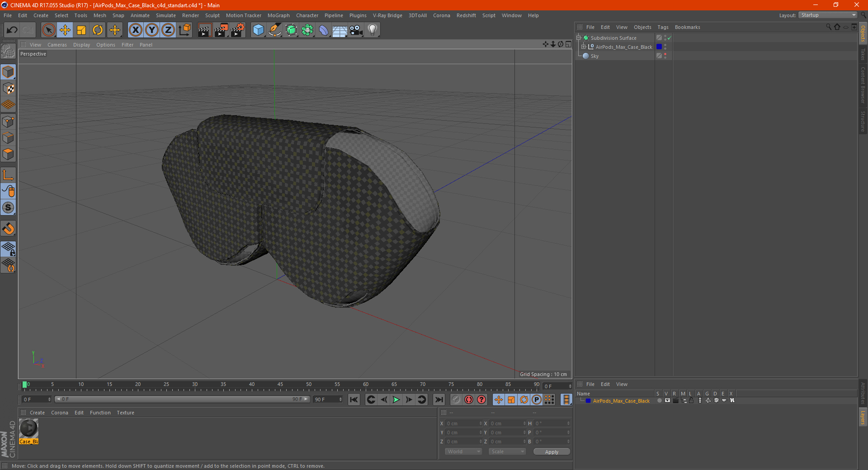The width and height of the screenshot is (868, 470).
Task: Click the record active objects button
Action: pos(456,399)
